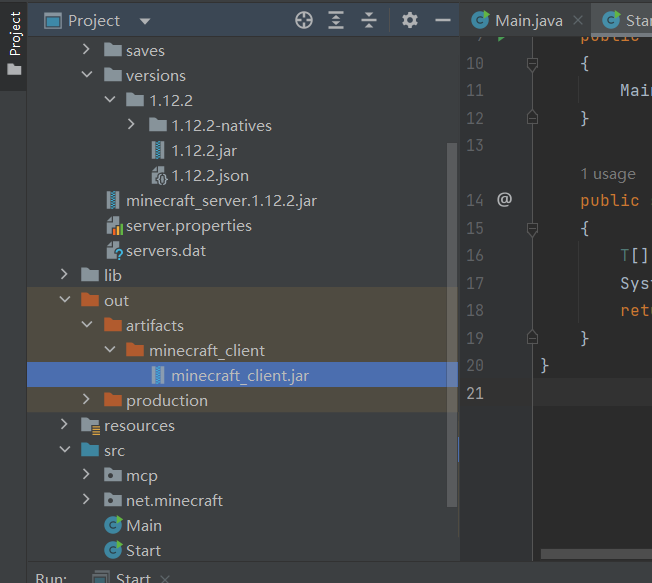Click the Main class icon in the tree
The image size is (652, 583).
(x=113, y=525)
